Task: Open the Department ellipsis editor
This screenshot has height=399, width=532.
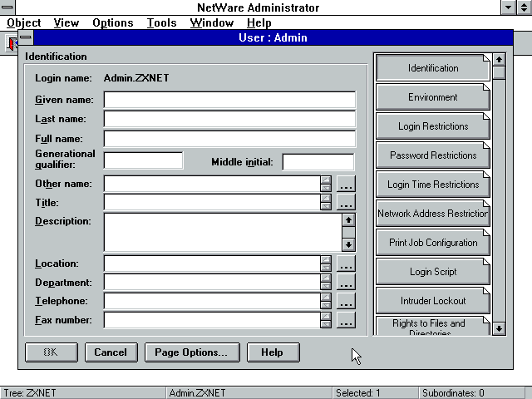Action: (x=346, y=283)
